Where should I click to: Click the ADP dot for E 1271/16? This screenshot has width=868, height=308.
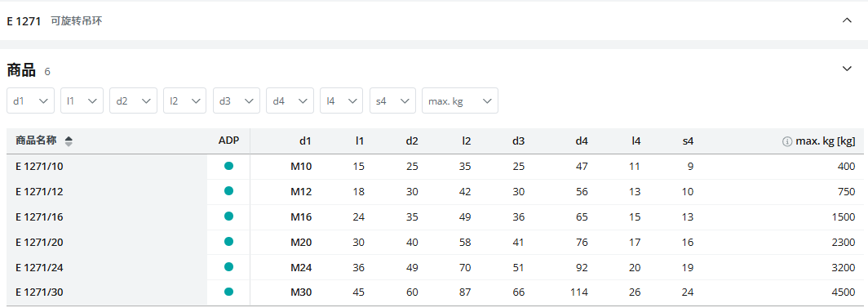point(228,216)
